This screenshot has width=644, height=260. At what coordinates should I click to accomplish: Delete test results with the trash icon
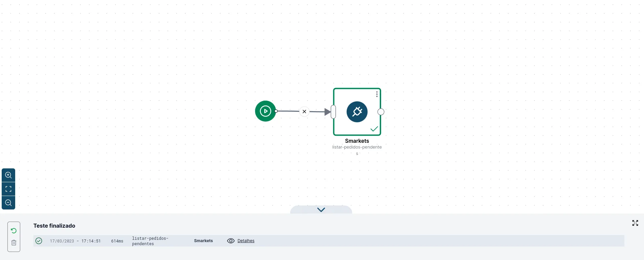[14, 243]
